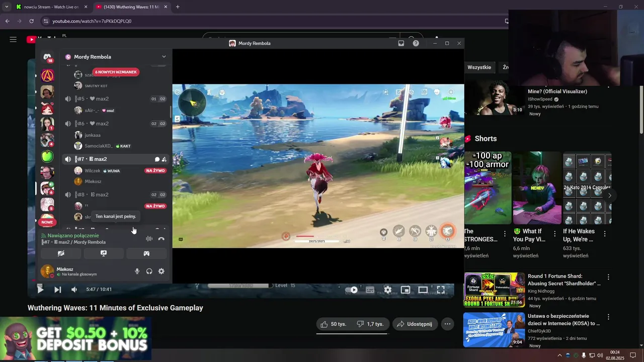Expand browser tab search dropdown
The image size is (644, 362).
[x=6, y=7]
